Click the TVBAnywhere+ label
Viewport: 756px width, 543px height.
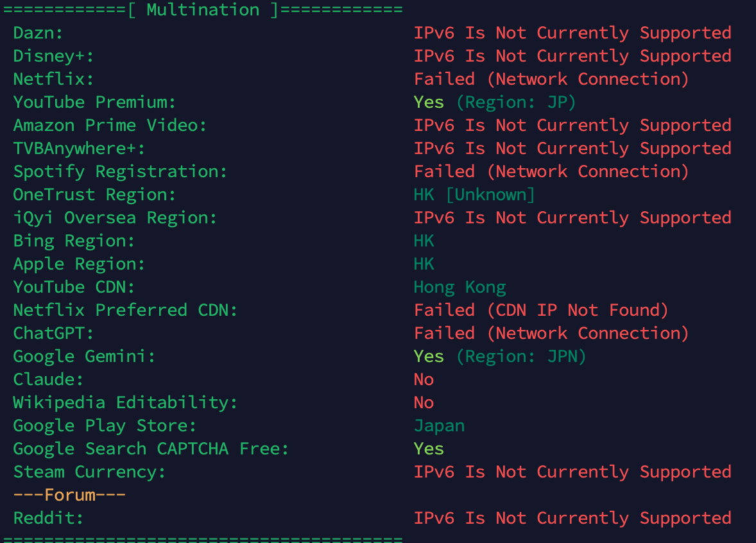click(x=79, y=148)
